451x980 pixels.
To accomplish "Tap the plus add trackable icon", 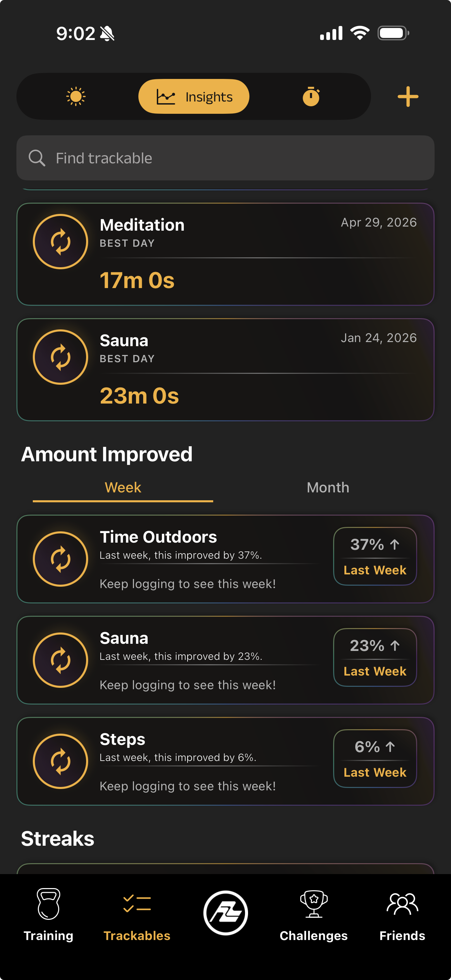I will coord(408,97).
